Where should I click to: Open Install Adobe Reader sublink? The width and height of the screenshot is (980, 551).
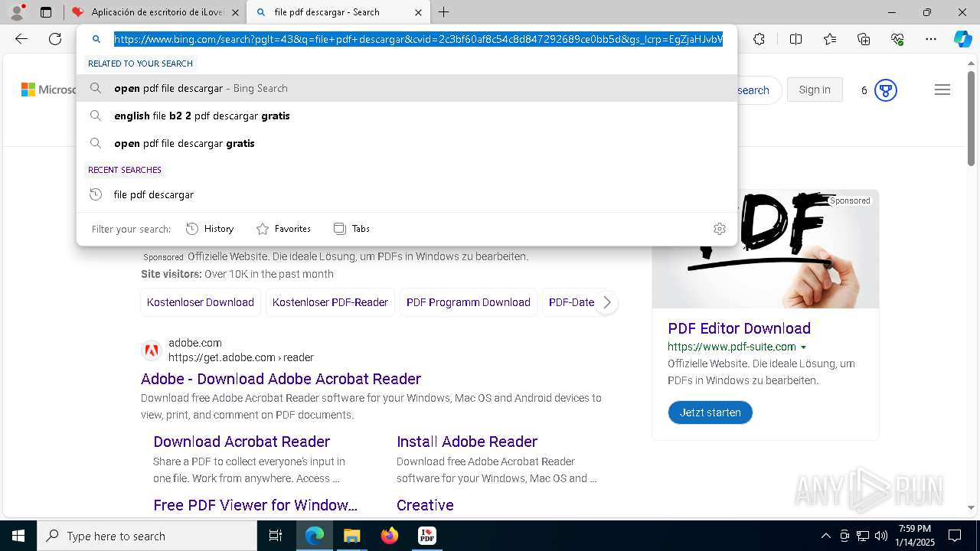click(x=467, y=442)
